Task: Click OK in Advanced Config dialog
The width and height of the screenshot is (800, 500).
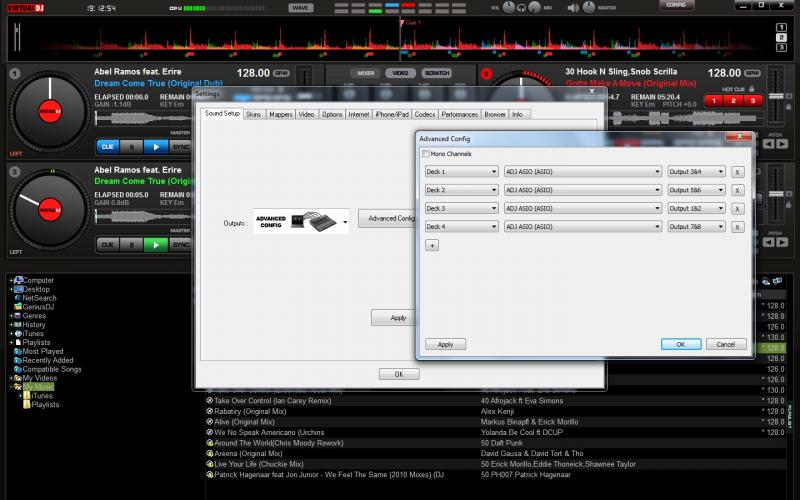Action: [681, 344]
